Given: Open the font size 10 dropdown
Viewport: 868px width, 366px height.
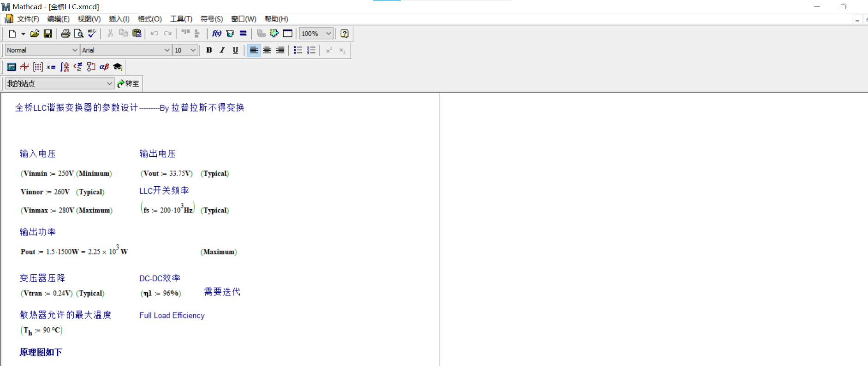Looking at the screenshot, I should 193,50.
